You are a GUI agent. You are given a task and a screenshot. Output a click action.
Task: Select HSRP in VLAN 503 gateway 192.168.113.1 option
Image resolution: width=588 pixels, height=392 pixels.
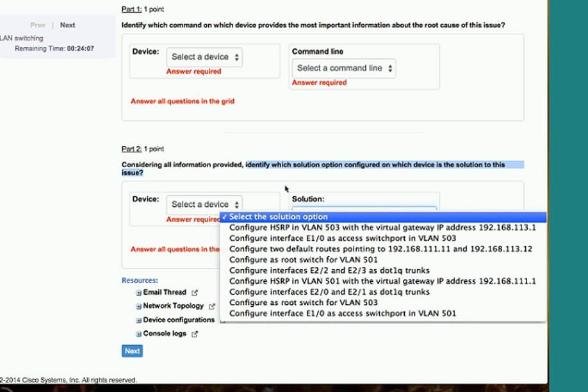tap(382, 227)
